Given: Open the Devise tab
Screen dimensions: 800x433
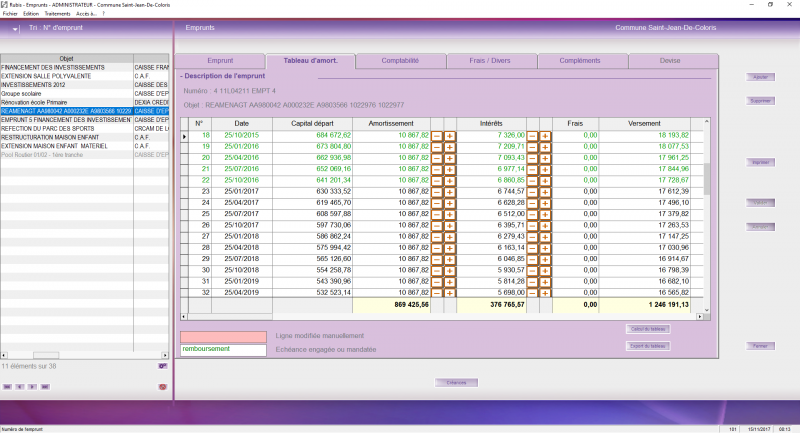Looking at the screenshot, I should [670, 61].
